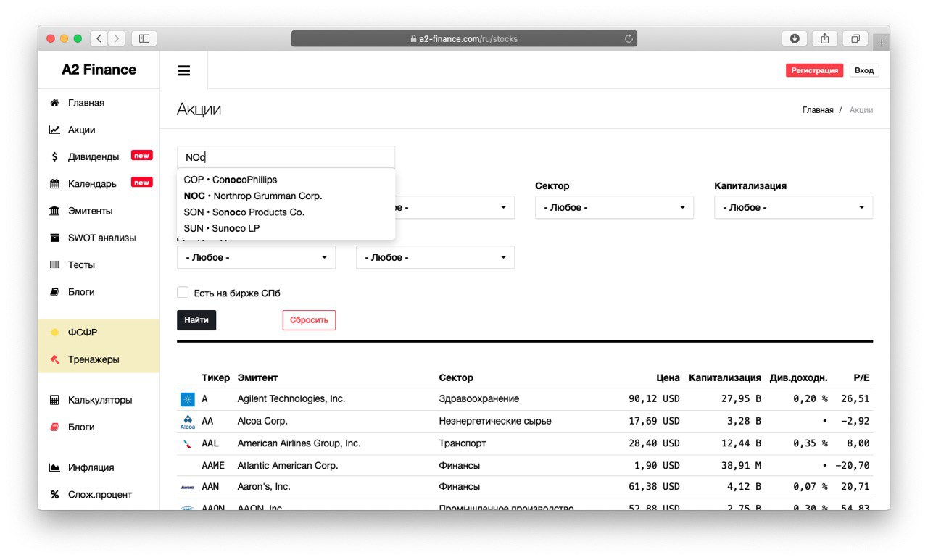The image size is (928, 560).
Task: Open the Сектор dropdown
Action: (x=614, y=207)
